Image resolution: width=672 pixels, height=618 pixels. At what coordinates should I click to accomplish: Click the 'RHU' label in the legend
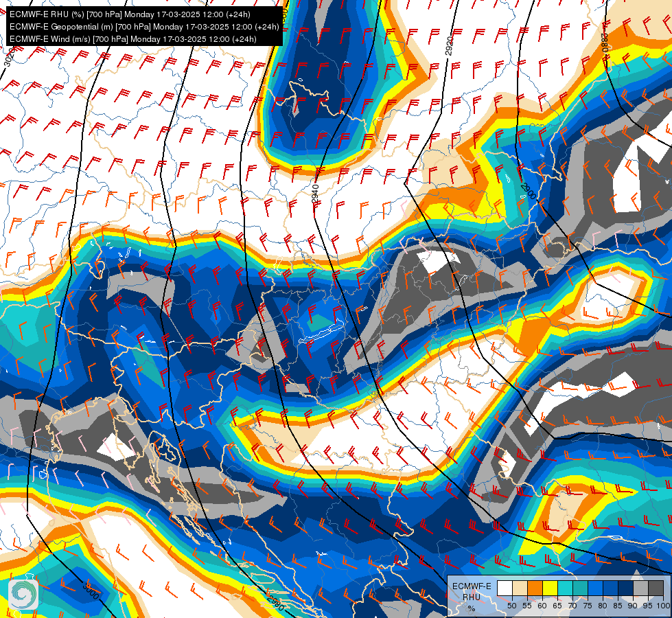click(x=472, y=597)
